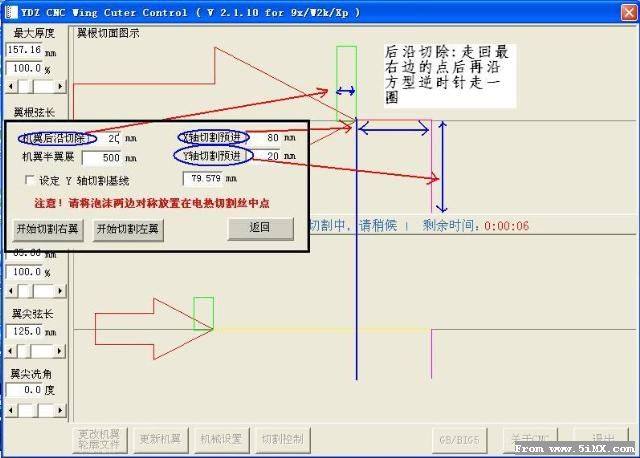Click the Y轴切割预进 field showing 20
The width and height of the screenshot is (640, 458).
pyautogui.click(x=266, y=156)
